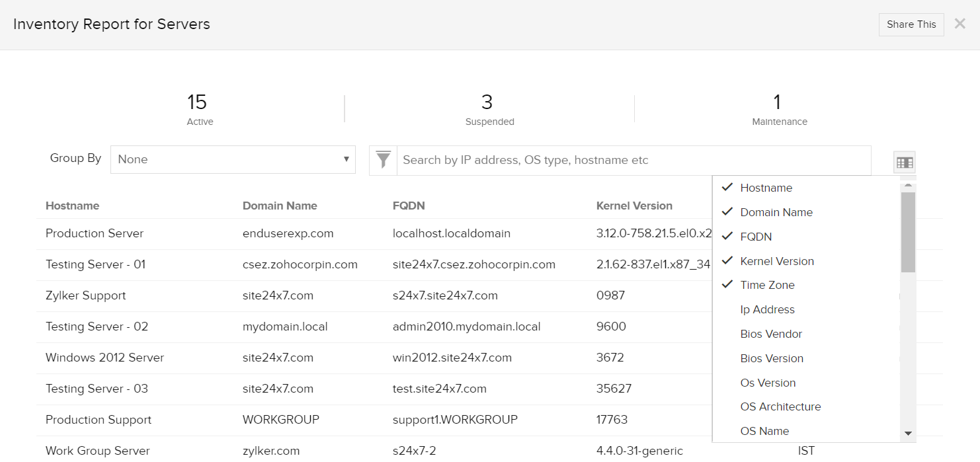This screenshot has height=462, width=980.
Task: Select the Domain Name column header
Action: click(280, 206)
